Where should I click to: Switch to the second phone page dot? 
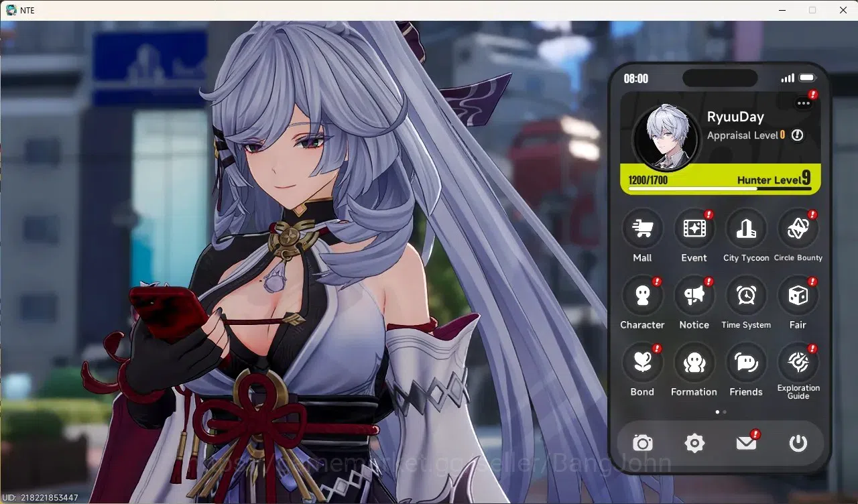click(725, 412)
